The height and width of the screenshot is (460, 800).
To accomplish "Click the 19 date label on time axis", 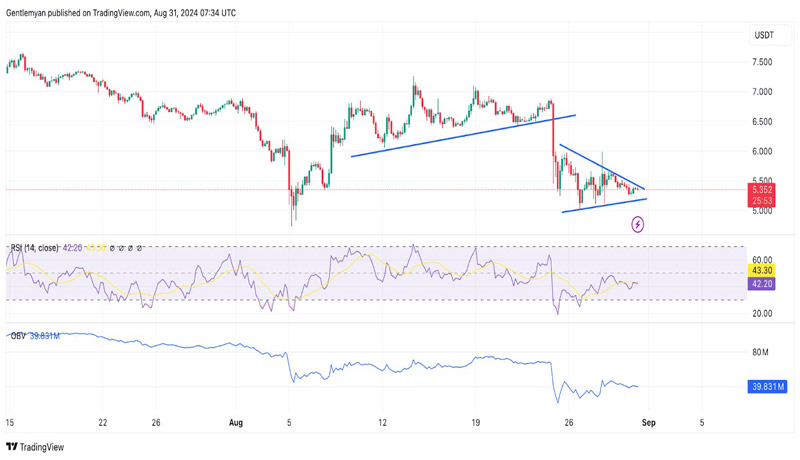I will (x=476, y=423).
